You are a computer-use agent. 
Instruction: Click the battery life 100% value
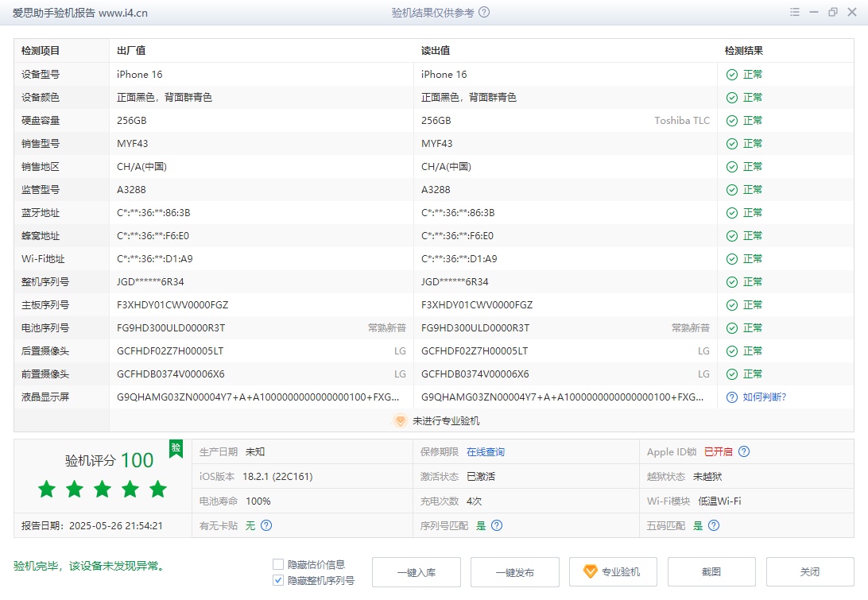(258, 501)
